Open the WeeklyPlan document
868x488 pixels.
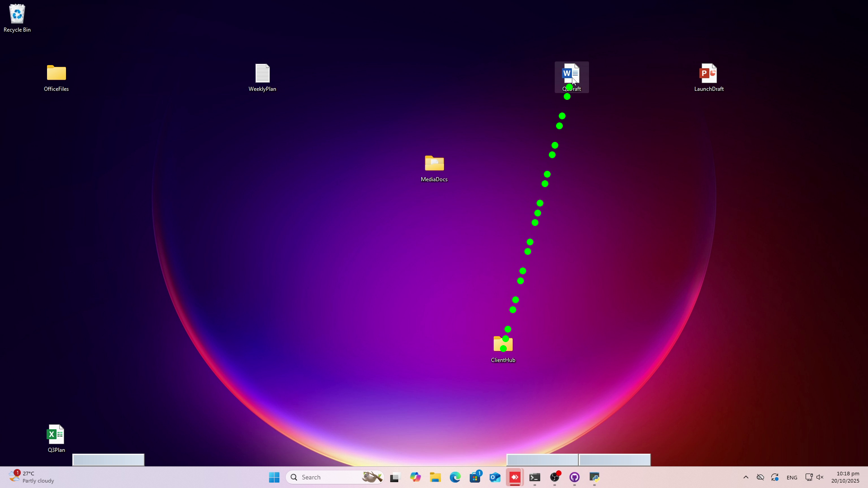pyautogui.click(x=262, y=72)
